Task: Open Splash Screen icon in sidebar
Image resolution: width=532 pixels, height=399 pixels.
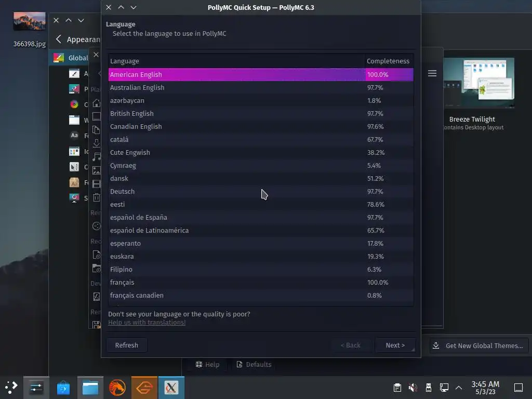Action: pos(74,197)
